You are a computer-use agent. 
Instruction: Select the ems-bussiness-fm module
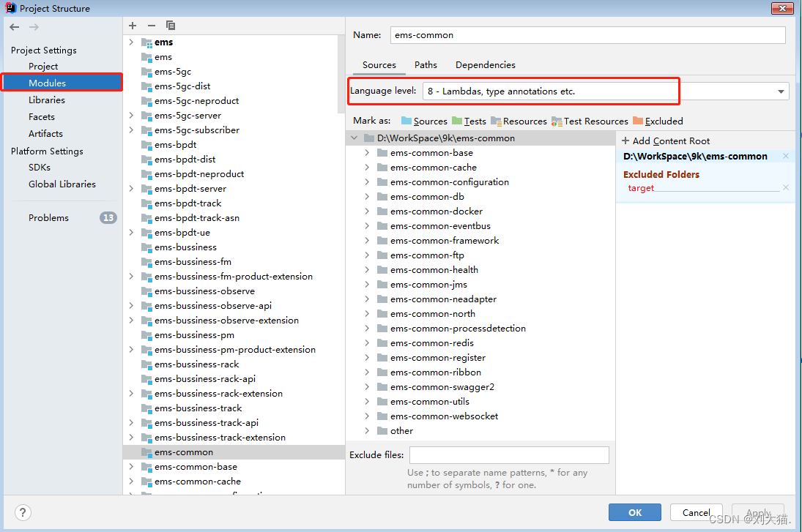tap(193, 262)
